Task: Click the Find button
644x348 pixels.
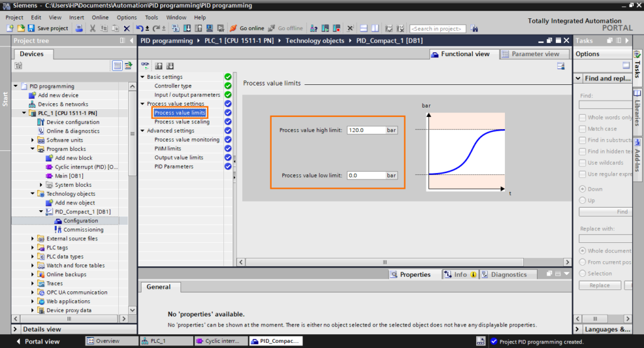Action: point(606,211)
